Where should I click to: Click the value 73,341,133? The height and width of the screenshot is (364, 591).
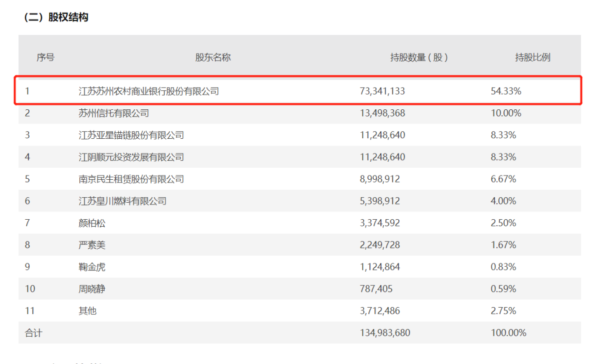click(x=382, y=91)
